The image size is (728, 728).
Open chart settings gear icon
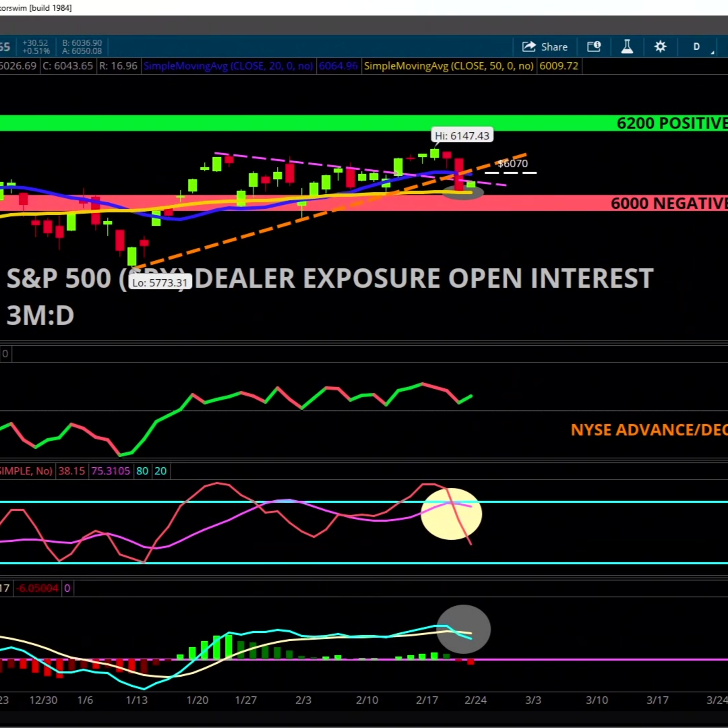coord(660,47)
